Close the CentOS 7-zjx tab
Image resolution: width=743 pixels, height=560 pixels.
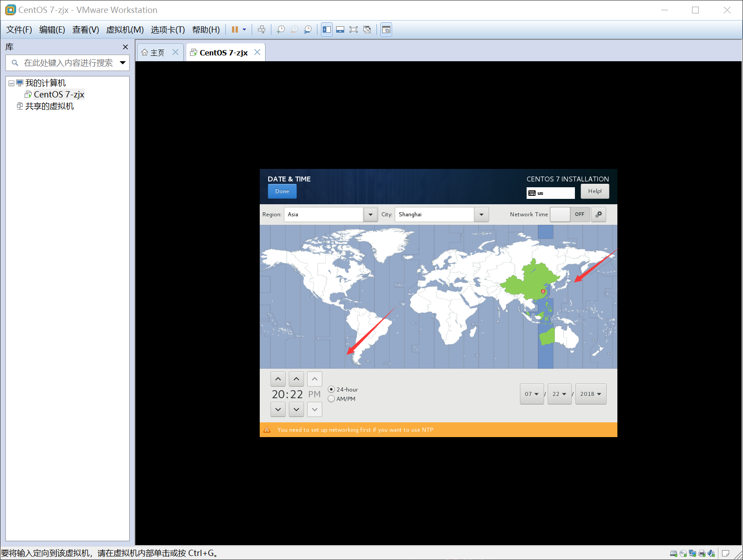[257, 52]
